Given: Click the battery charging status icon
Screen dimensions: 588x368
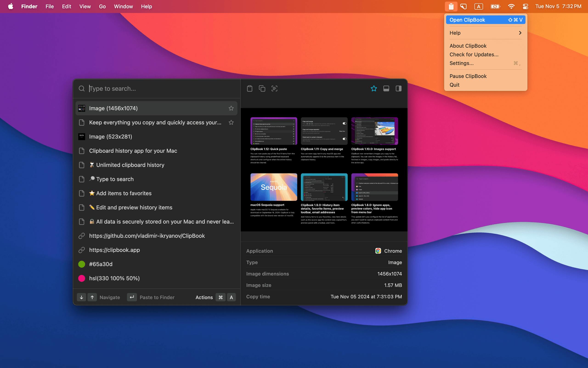Looking at the screenshot, I should pyautogui.click(x=495, y=6).
